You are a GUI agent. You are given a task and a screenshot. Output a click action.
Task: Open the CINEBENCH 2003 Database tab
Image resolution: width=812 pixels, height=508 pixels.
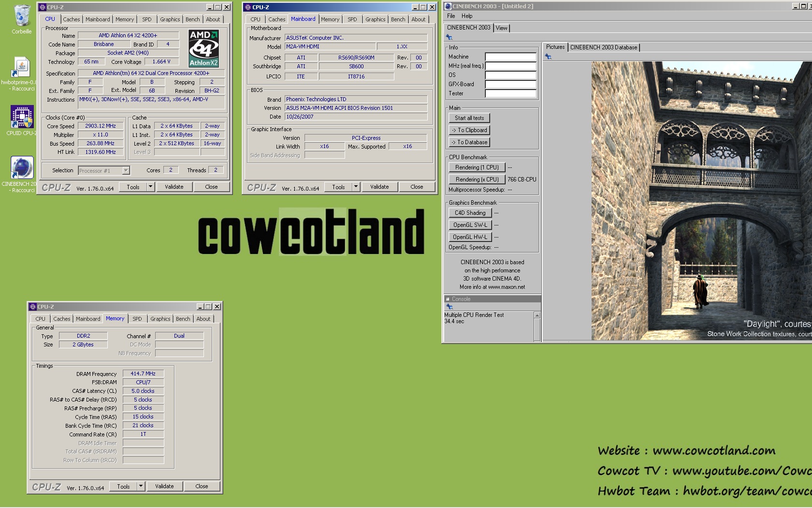pos(604,47)
